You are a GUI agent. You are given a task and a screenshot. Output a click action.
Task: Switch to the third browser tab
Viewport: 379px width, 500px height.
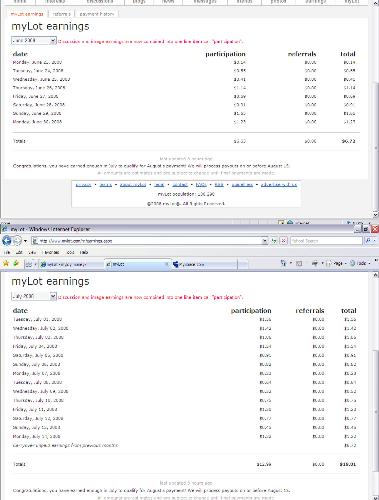pos(204,264)
